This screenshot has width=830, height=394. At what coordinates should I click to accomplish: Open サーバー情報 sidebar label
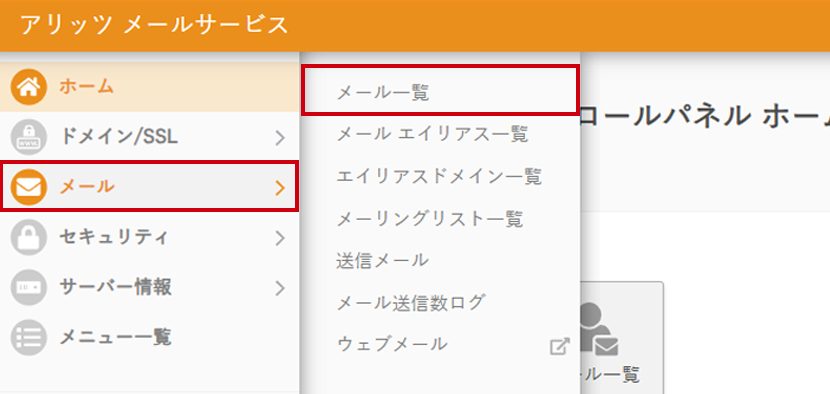pyautogui.click(x=115, y=287)
